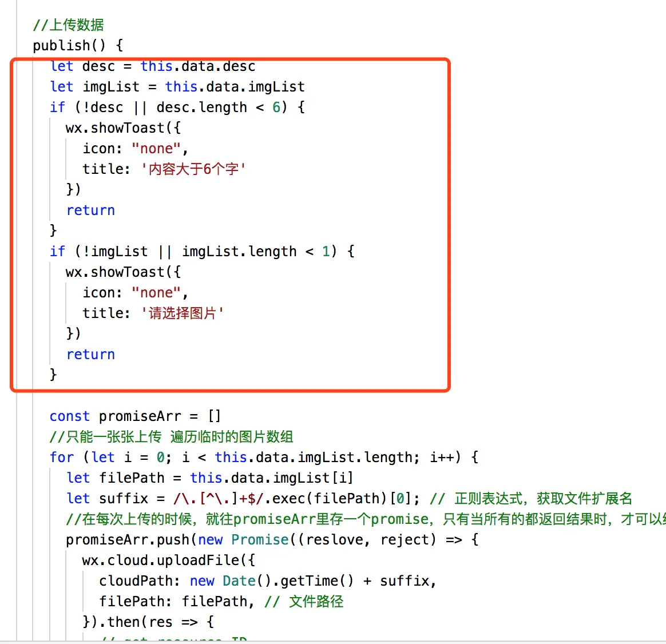
Task: Click the string '内容大于6个字'
Action: 193,169
